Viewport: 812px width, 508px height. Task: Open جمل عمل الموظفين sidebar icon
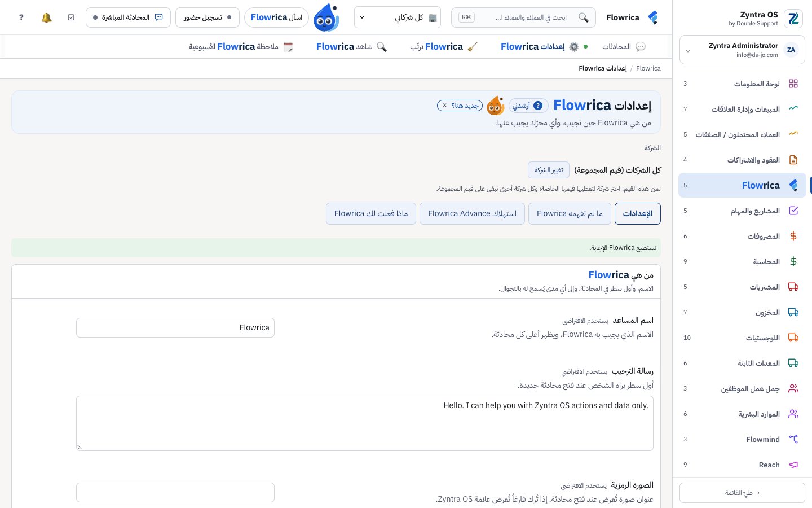click(793, 388)
